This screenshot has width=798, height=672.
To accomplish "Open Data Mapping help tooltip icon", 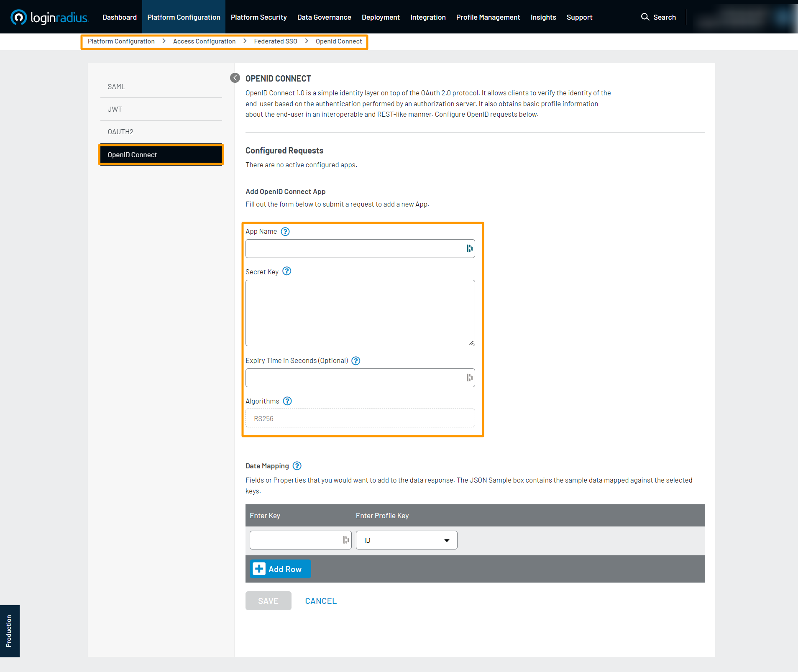I will [297, 466].
